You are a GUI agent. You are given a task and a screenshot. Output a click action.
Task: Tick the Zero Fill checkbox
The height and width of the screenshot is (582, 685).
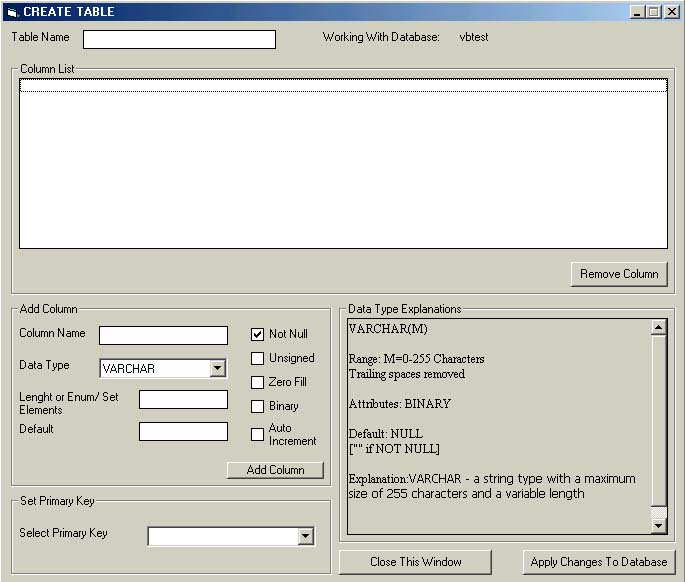[x=257, y=382]
